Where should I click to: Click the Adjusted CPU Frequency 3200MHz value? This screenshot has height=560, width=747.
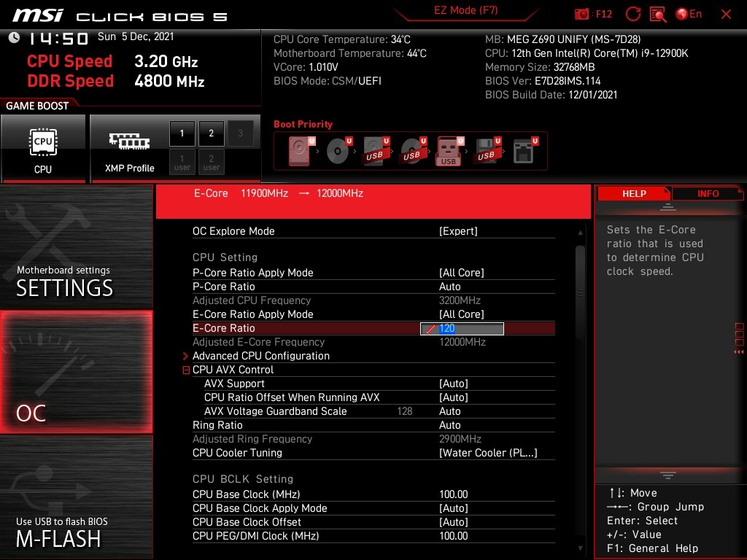[460, 300]
